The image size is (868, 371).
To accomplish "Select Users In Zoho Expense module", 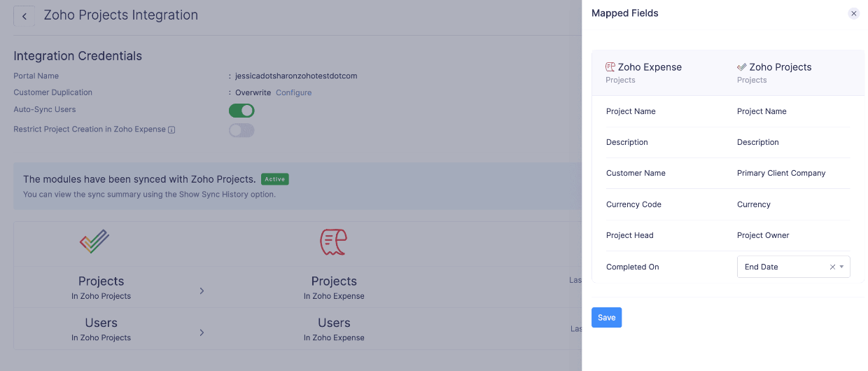I will point(334,329).
